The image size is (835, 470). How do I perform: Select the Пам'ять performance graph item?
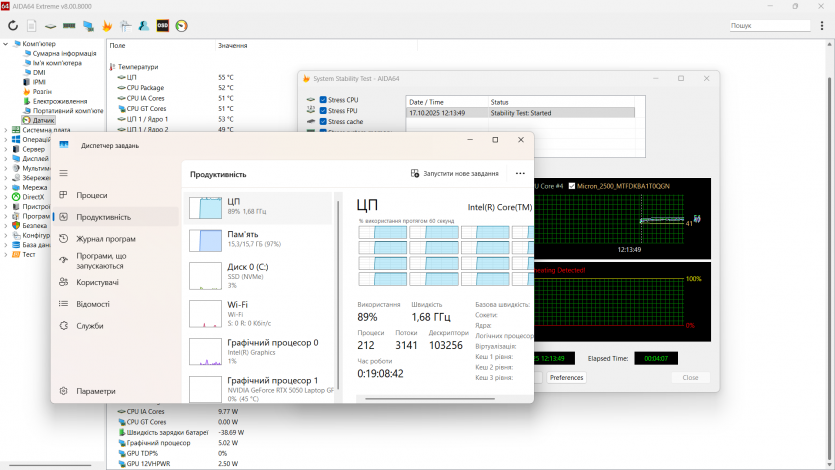(x=258, y=238)
